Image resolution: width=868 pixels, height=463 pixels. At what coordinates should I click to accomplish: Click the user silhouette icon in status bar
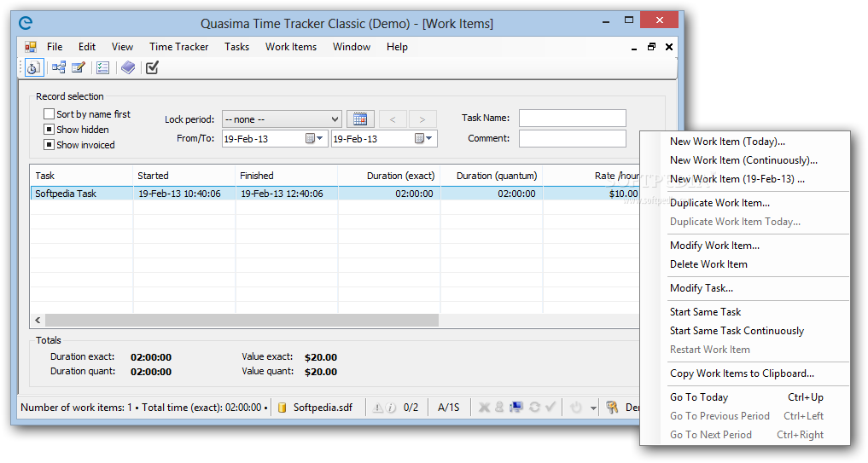click(499, 407)
